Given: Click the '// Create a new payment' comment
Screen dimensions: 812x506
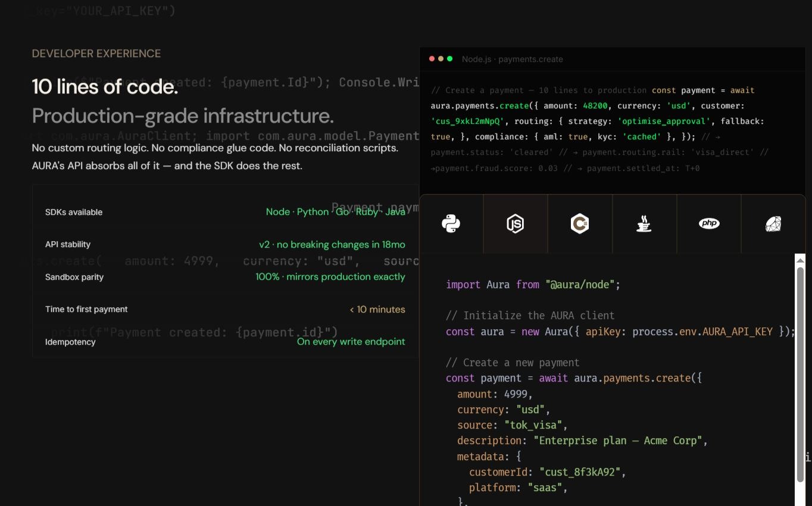Looking at the screenshot, I should point(513,363).
